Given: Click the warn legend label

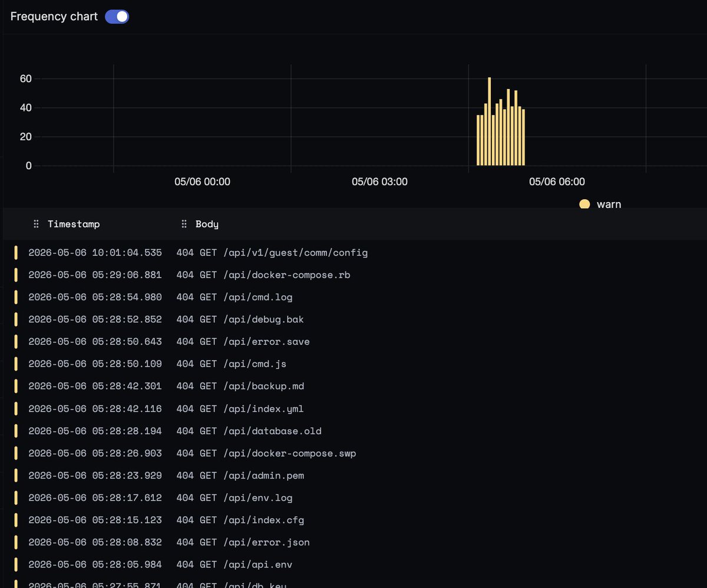Looking at the screenshot, I should pyautogui.click(x=609, y=204).
